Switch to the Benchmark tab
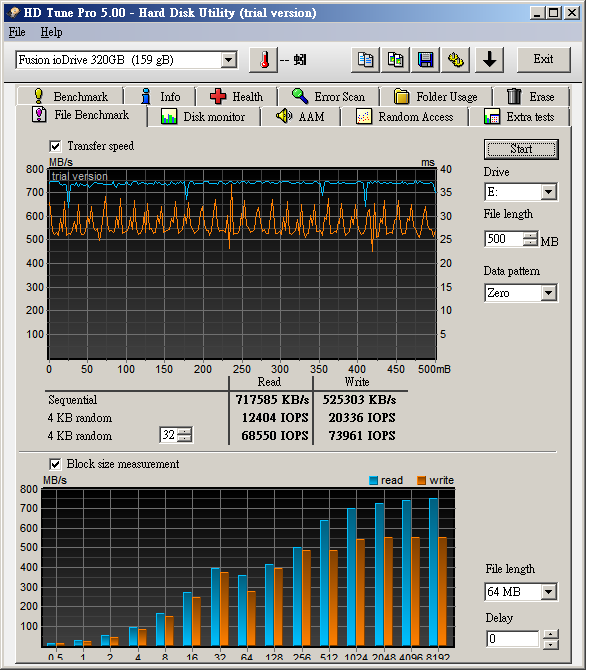The image size is (614, 670). coord(71,97)
